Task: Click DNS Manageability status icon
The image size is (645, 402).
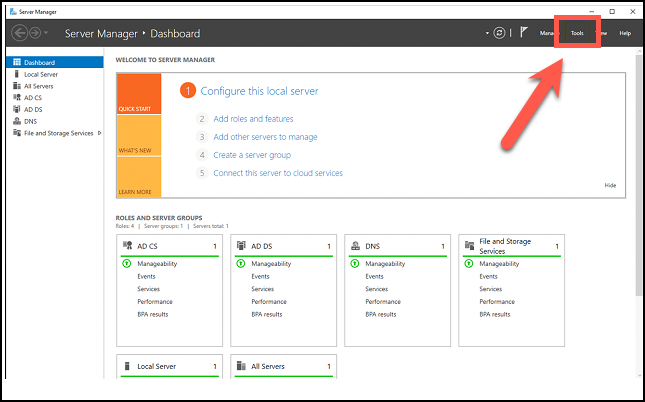Action: coord(355,263)
